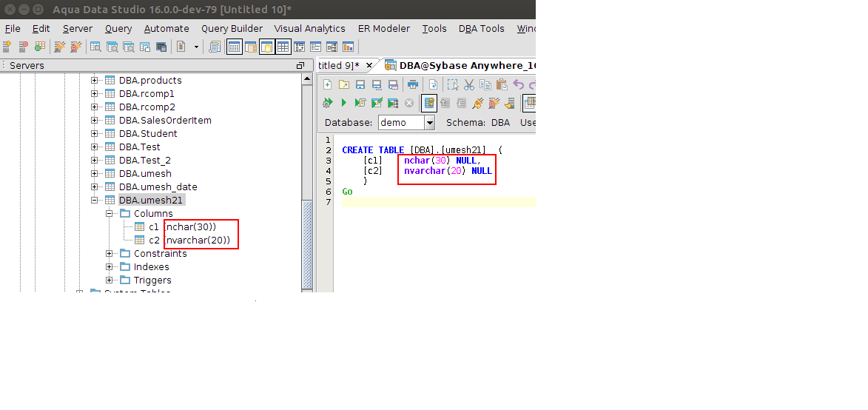Toggle the yellow-highlighted panel layout button
Screen dimensions: 868x410
267,47
